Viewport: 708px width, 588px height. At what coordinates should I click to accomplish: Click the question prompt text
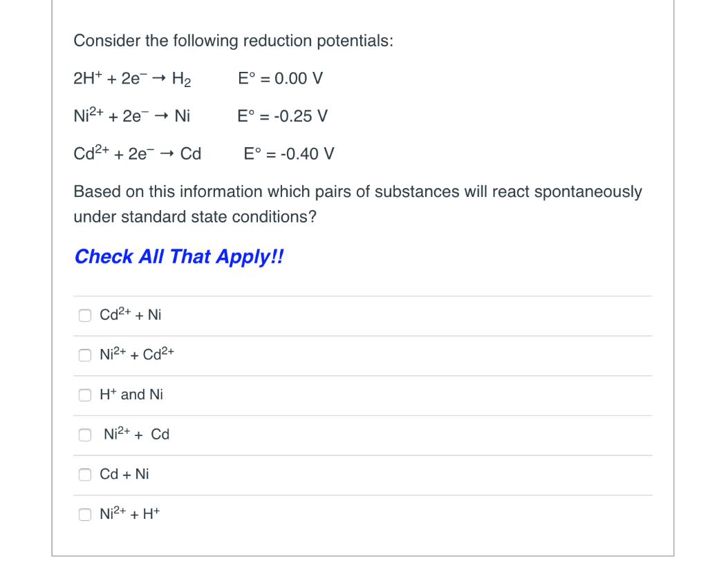click(357, 204)
